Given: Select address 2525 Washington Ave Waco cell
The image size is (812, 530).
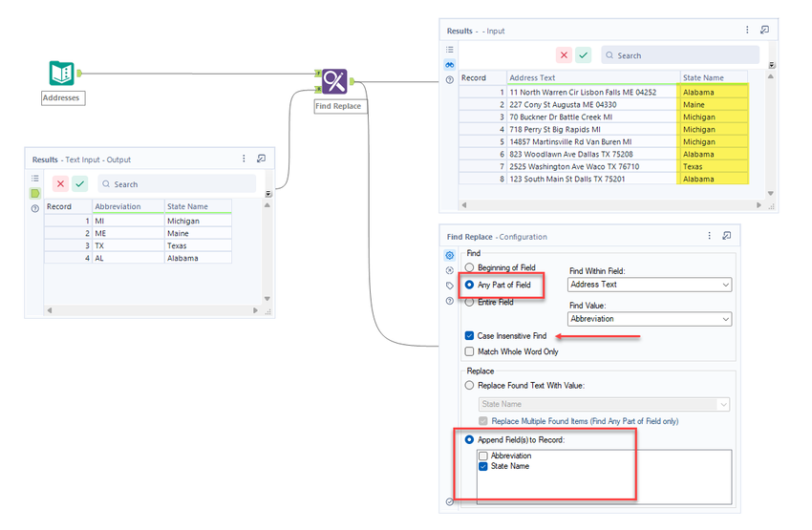Looking at the screenshot, I should 592,167.
